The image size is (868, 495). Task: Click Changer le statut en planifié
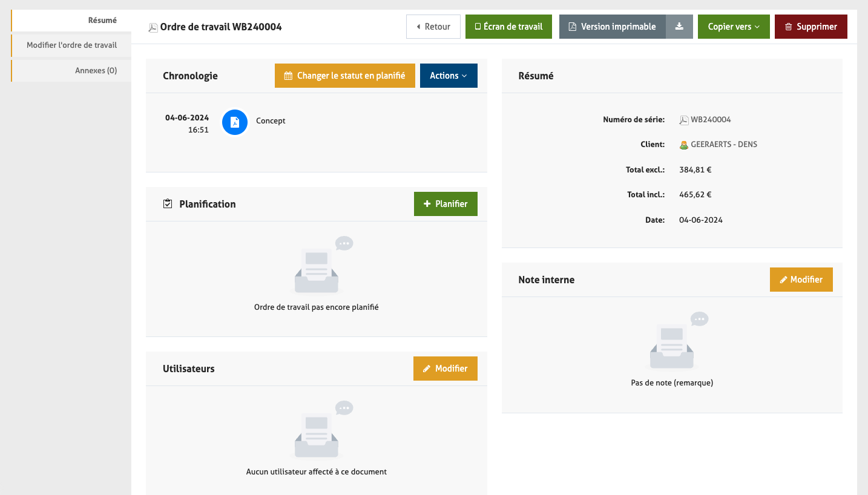coord(344,76)
